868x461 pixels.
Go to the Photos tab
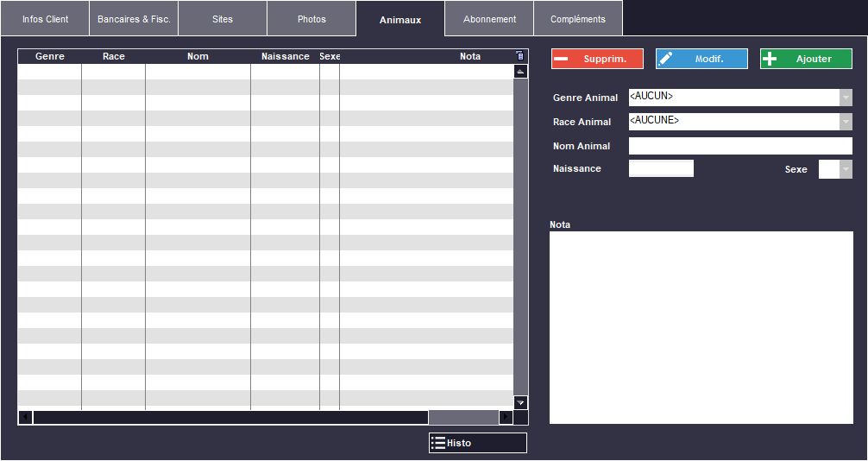311,19
